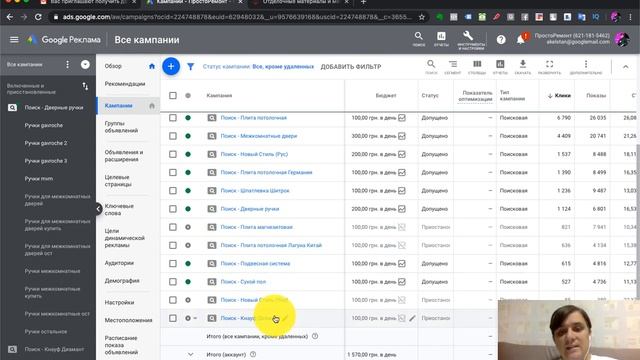Screen dimensions: 640x360
Task: Click ДОБАВИТЬ ФИЛЬТР button
Action: 351,67
